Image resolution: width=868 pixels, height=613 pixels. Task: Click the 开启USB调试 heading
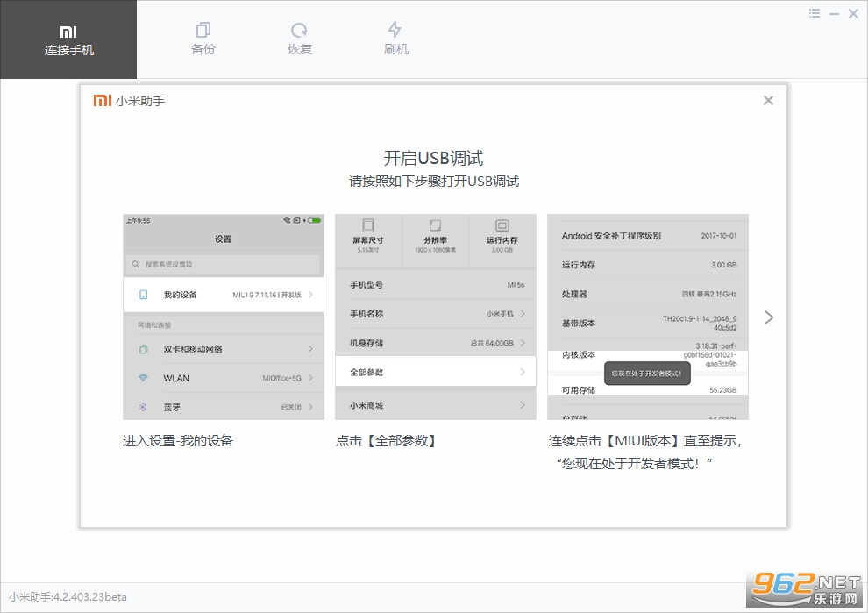tap(433, 158)
